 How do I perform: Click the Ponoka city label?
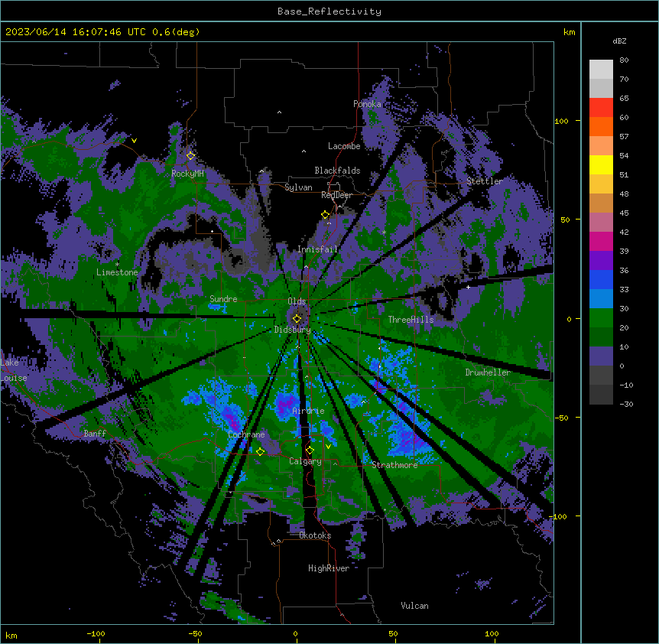pos(367,104)
